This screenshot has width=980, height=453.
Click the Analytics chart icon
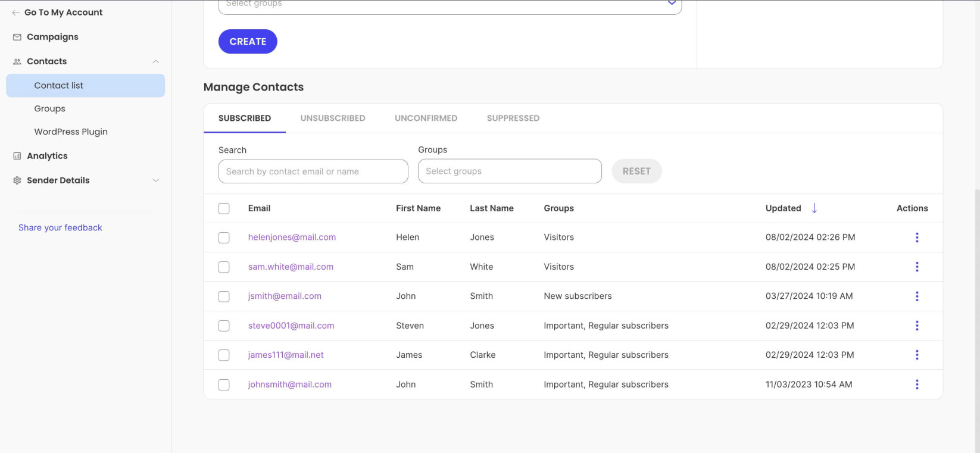[x=17, y=156]
